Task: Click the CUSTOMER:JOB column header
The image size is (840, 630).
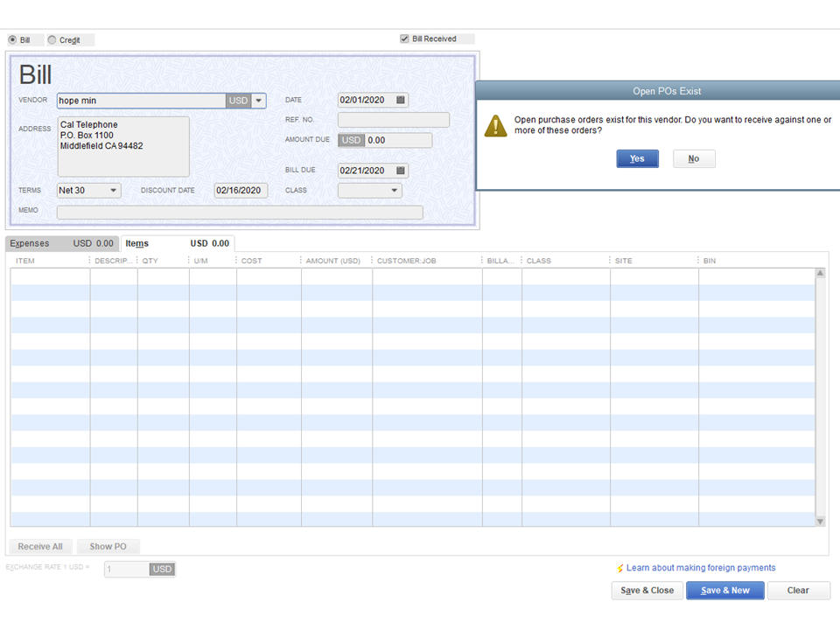Action: (407, 261)
